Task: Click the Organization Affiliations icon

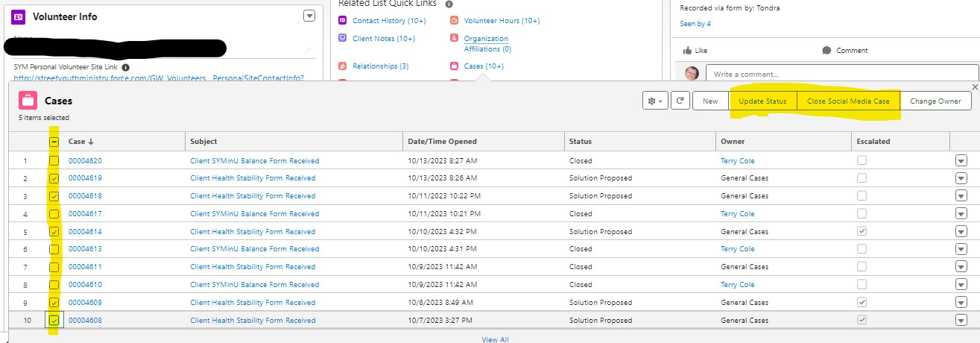Action: pyautogui.click(x=455, y=38)
